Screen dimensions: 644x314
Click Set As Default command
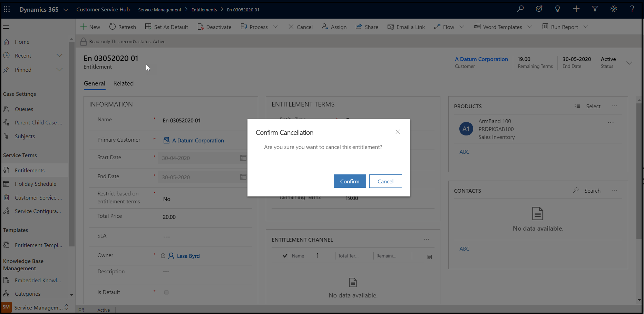click(167, 27)
